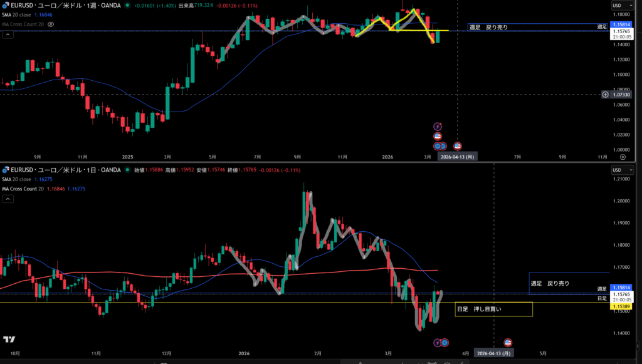This screenshot has height=364, width=642.
Task: Click the EURUSD 1日 OANDA symbol title
Action: pyautogui.click(x=63, y=170)
